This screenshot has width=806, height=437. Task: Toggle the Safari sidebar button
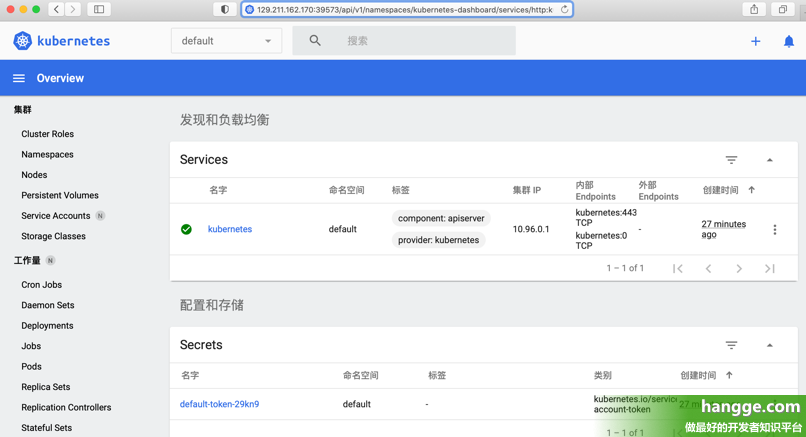99,9
